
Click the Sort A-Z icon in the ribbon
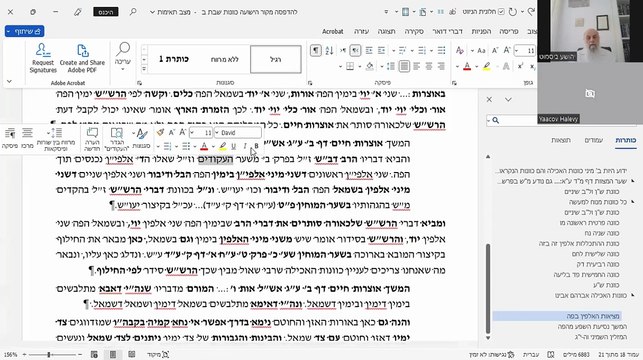(x=329, y=50)
